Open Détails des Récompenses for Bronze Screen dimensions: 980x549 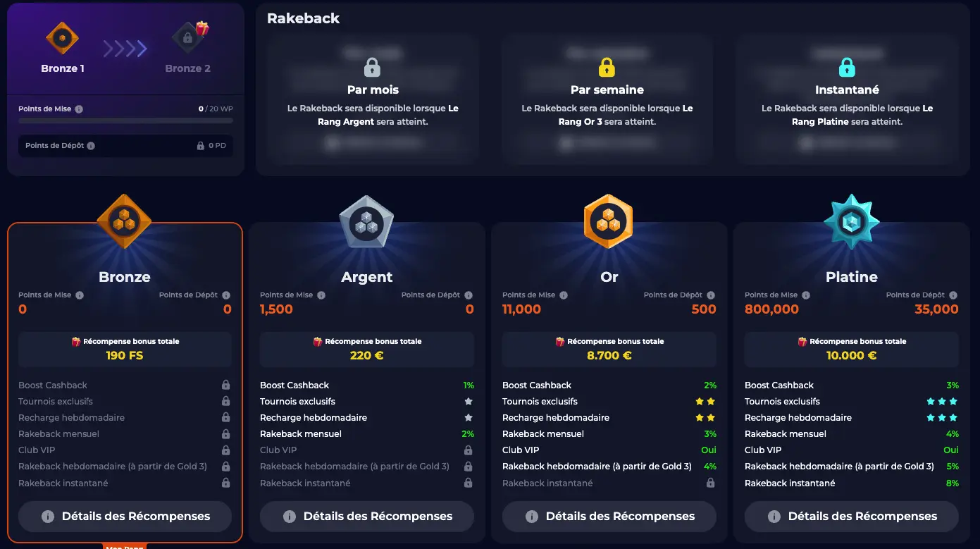tap(125, 517)
